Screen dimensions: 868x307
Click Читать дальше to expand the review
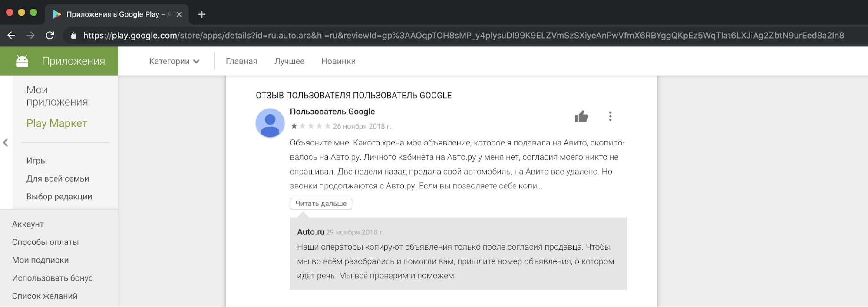pos(321,204)
